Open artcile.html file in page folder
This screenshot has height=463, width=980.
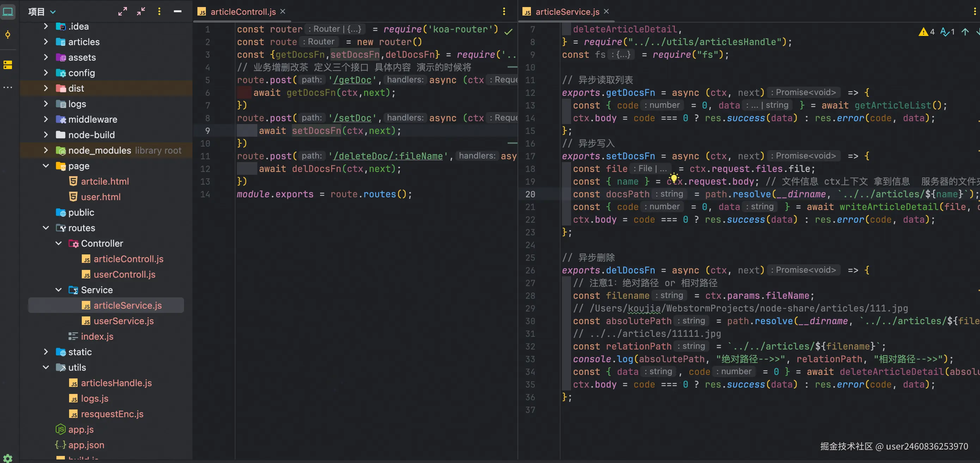click(105, 182)
